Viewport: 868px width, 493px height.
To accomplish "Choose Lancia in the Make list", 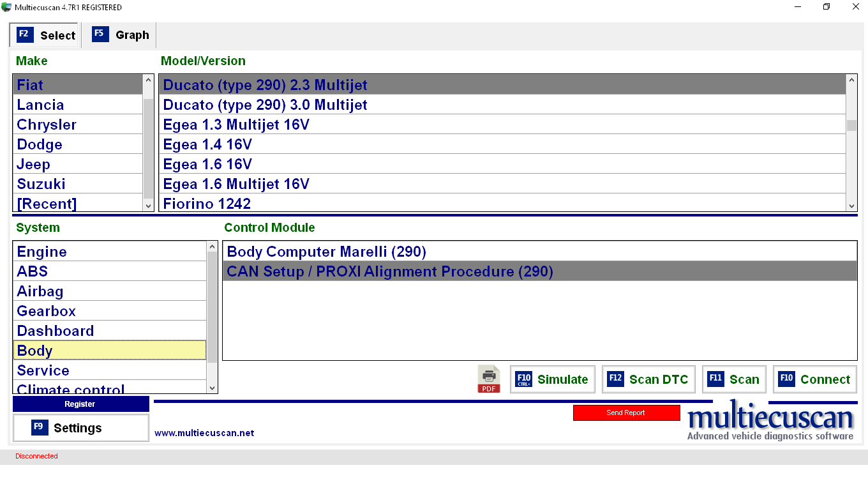I will pos(40,105).
